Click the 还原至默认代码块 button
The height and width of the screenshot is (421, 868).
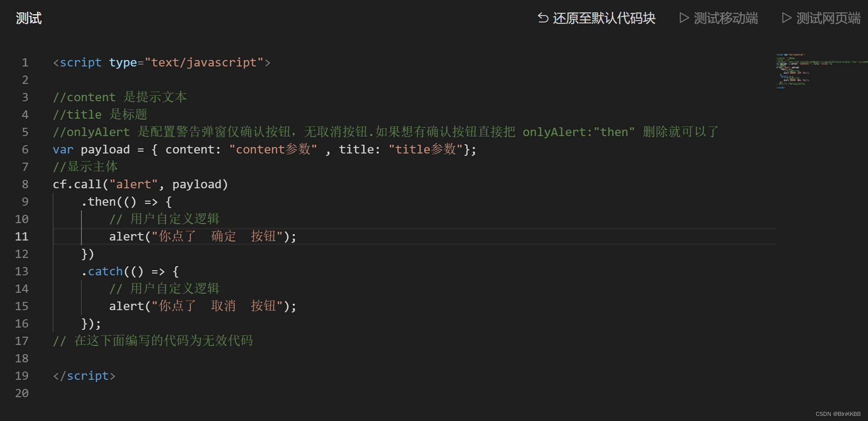coord(604,17)
